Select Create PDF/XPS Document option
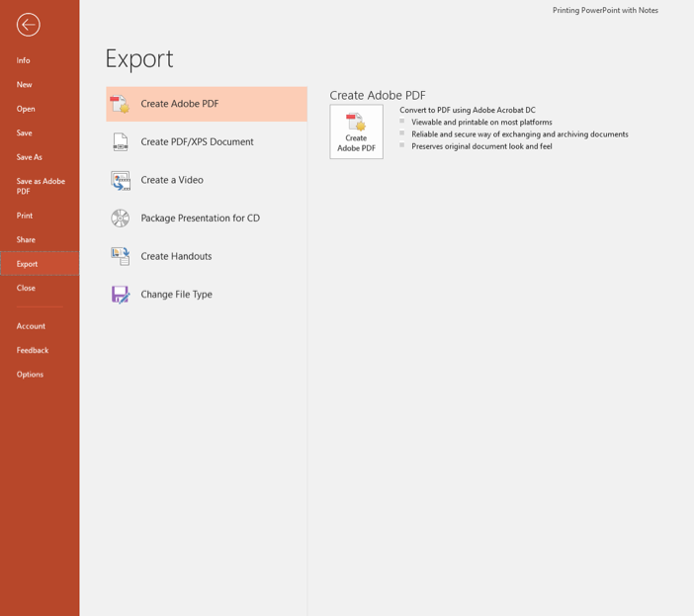This screenshot has height=616, width=694. [x=207, y=142]
